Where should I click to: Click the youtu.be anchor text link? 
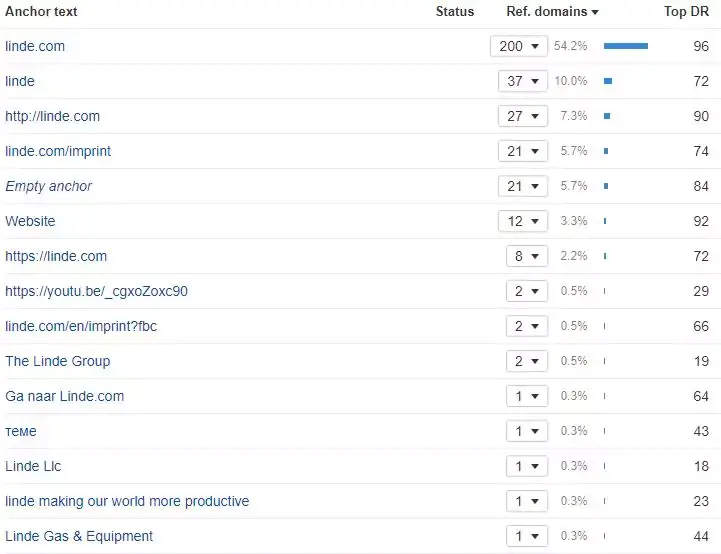click(x=96, y=291)
